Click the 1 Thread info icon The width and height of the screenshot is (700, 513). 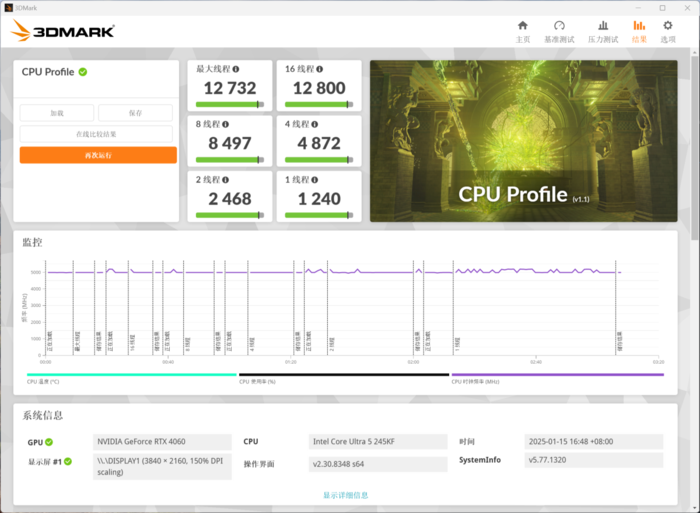coord(315,180)
